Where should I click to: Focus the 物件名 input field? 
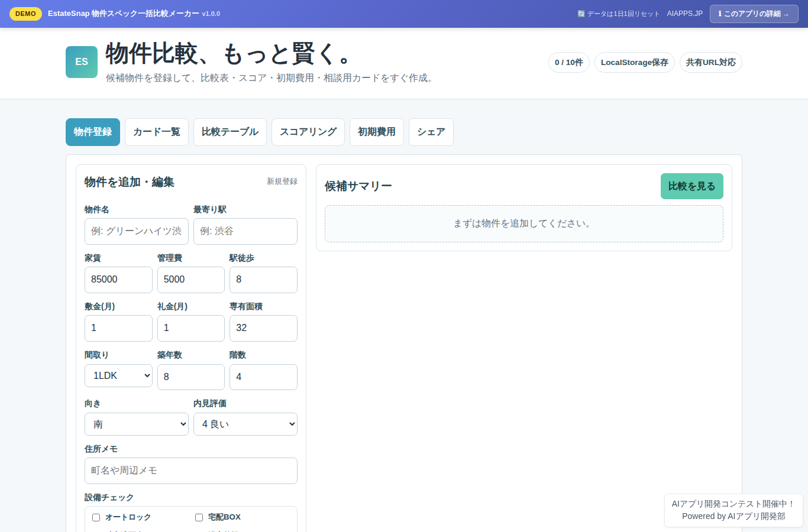pyautogui.click(x=137, y=231)
